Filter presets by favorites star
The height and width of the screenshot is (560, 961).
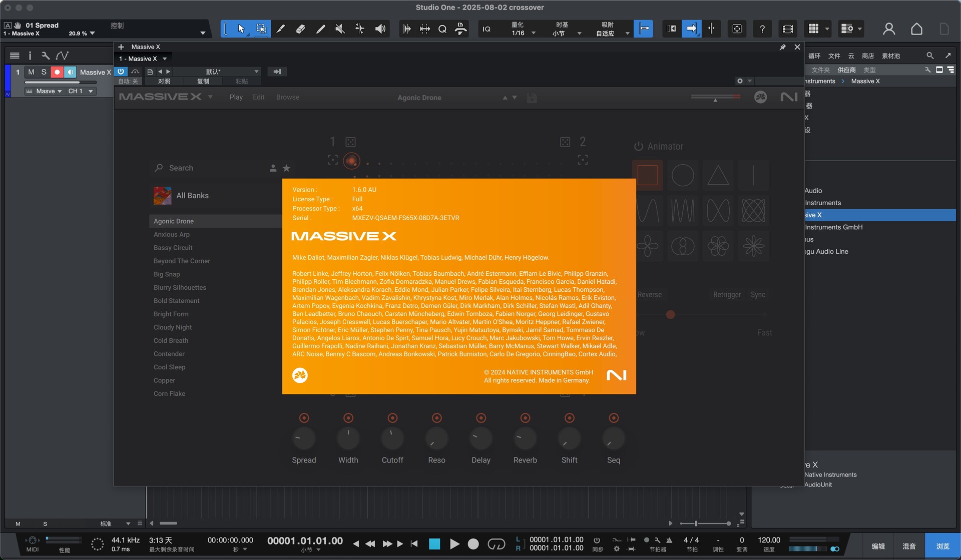click(x=286, y=168)
